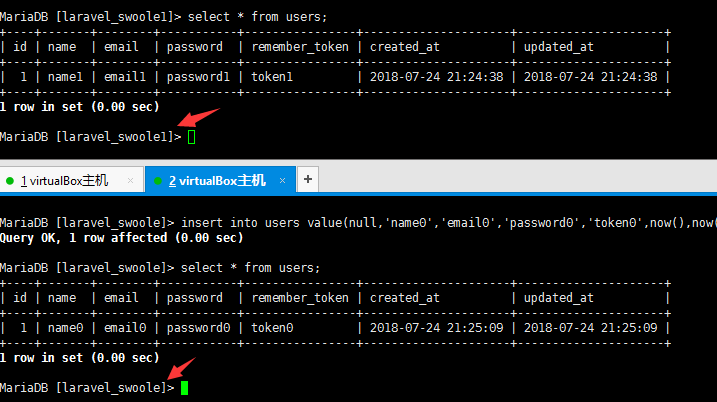Click the email0 cell in lower results
Viewport: 717px width, 402px height.
click(x=125, y=328)
